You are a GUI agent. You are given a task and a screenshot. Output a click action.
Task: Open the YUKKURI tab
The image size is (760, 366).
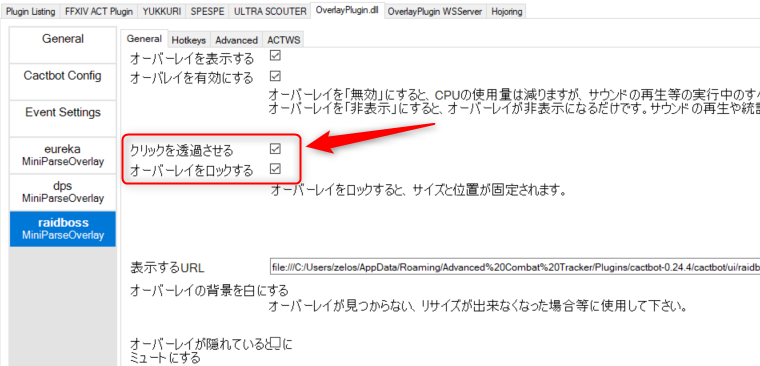click(x=162, y=12)
